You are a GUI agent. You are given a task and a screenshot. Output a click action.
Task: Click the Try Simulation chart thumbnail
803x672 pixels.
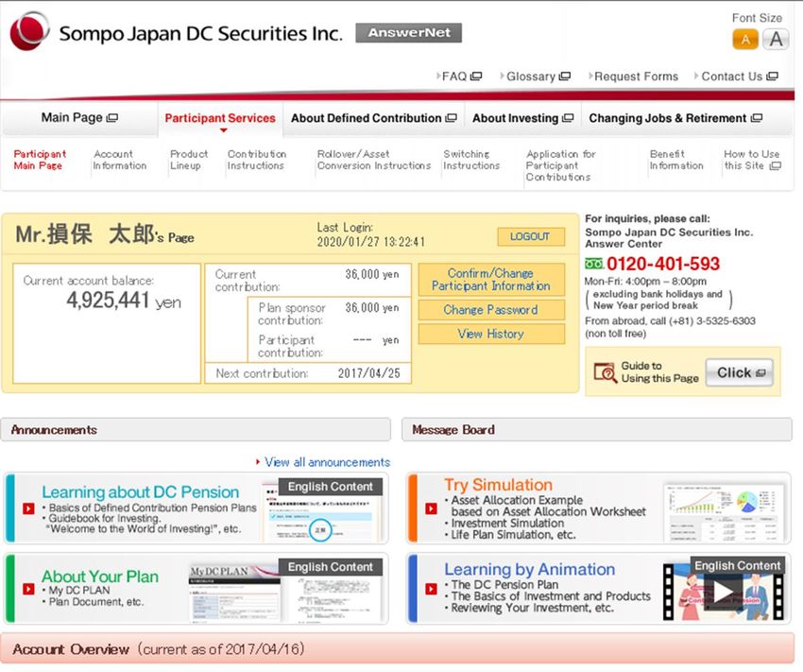(724, 512)
